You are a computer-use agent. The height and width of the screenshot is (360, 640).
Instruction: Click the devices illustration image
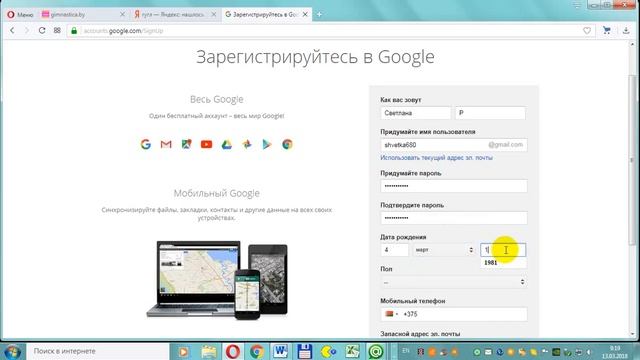tap(217, 280)
